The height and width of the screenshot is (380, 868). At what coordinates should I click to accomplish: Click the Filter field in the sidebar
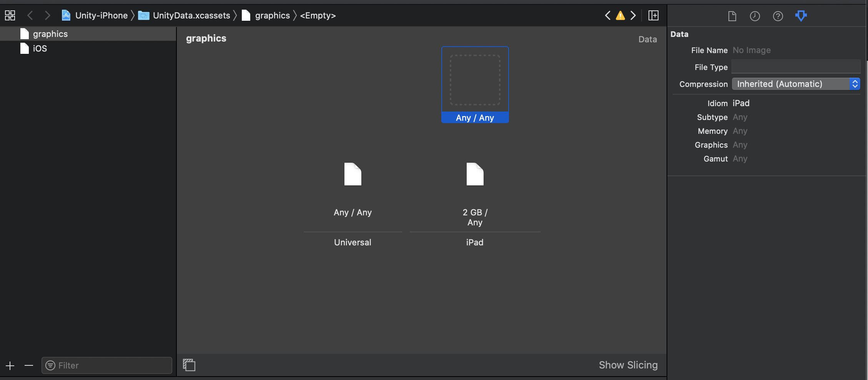pyautogui.click(x=106, y=365)
